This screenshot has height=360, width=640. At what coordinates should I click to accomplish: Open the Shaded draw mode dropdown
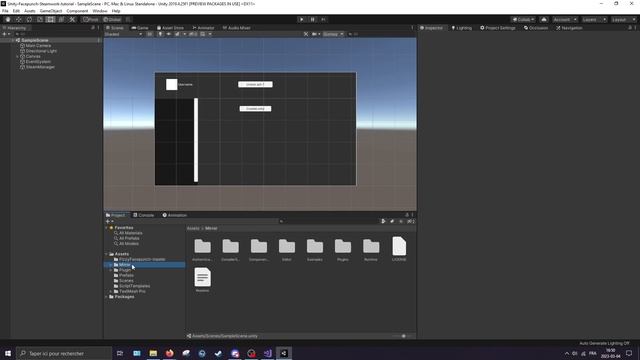tap(123, 34)
